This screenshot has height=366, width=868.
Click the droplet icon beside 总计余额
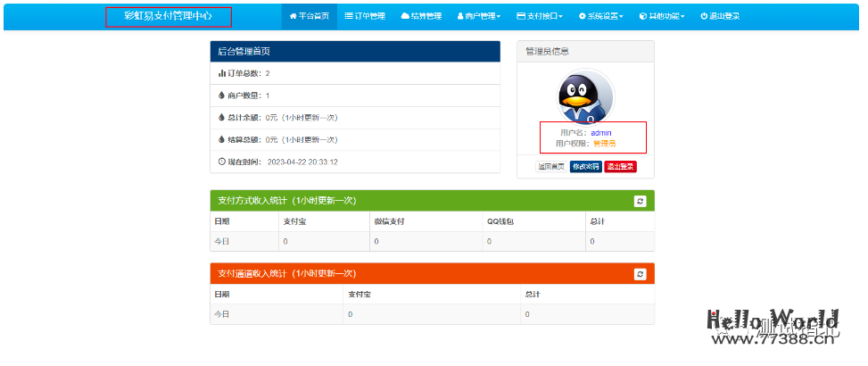[222, 117]
